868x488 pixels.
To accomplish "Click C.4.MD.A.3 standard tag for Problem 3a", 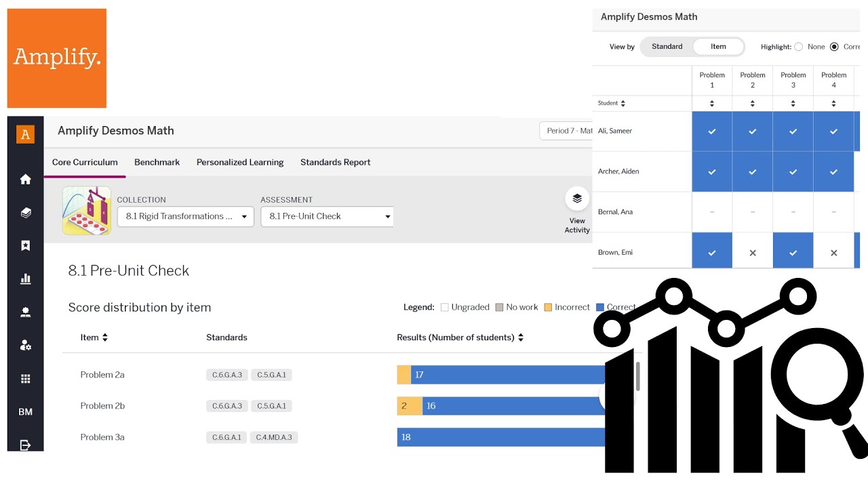I will point(274,437).
